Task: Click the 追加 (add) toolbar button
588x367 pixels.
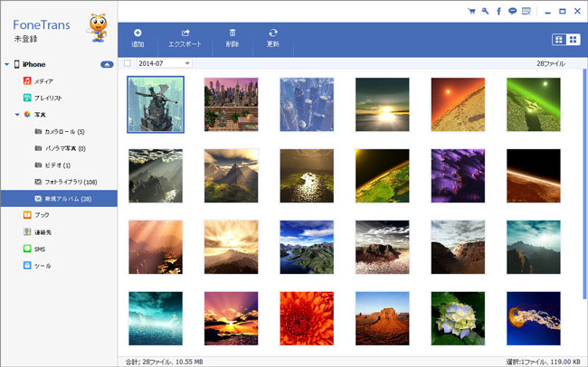Action: tap(138, 38)
